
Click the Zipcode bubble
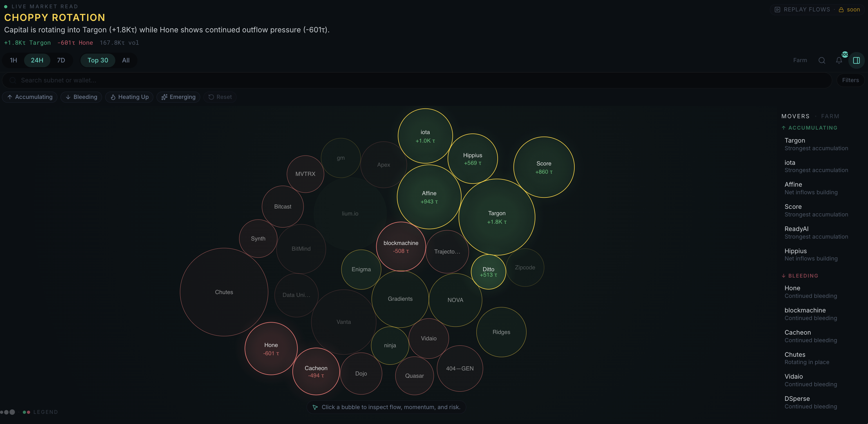click(x=525, y=268)
